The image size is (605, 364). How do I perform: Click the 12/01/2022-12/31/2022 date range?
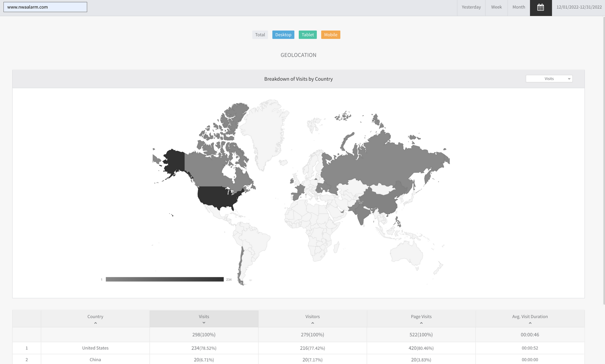[579, 7]
